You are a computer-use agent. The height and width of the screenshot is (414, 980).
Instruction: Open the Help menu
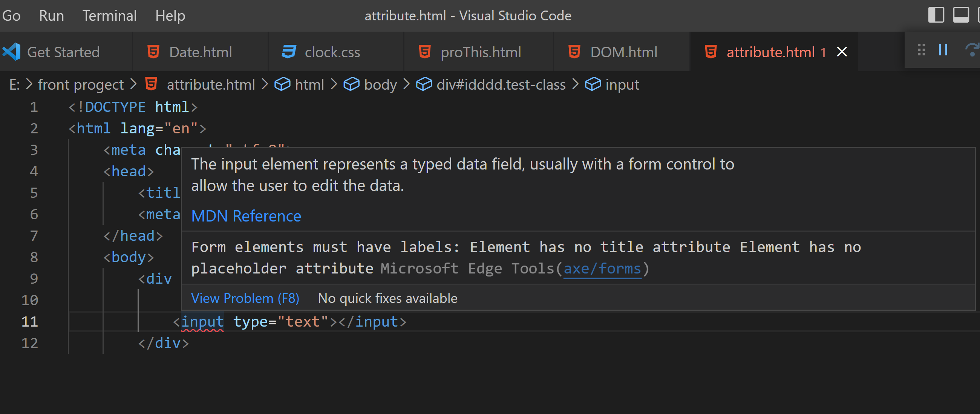click(x=170, y=15)
